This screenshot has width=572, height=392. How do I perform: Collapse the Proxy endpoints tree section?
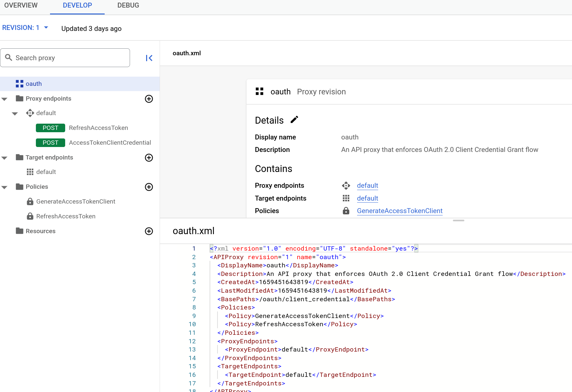click(4, 98)
